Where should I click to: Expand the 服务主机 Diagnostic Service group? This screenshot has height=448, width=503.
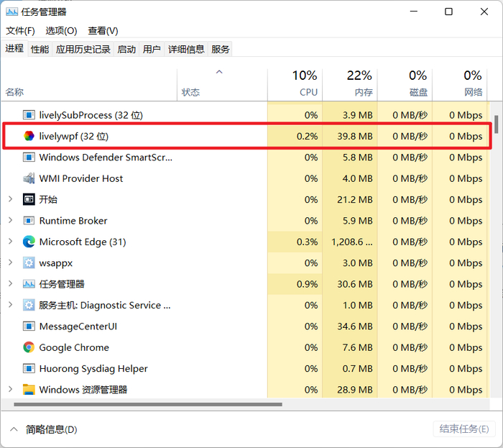[10, 305]
